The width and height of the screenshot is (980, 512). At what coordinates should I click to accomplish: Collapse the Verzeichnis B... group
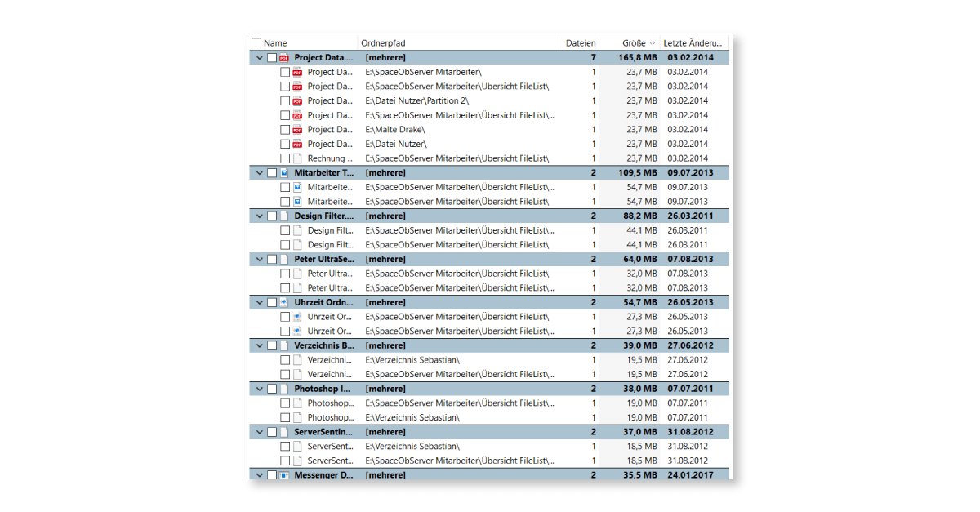260,346
